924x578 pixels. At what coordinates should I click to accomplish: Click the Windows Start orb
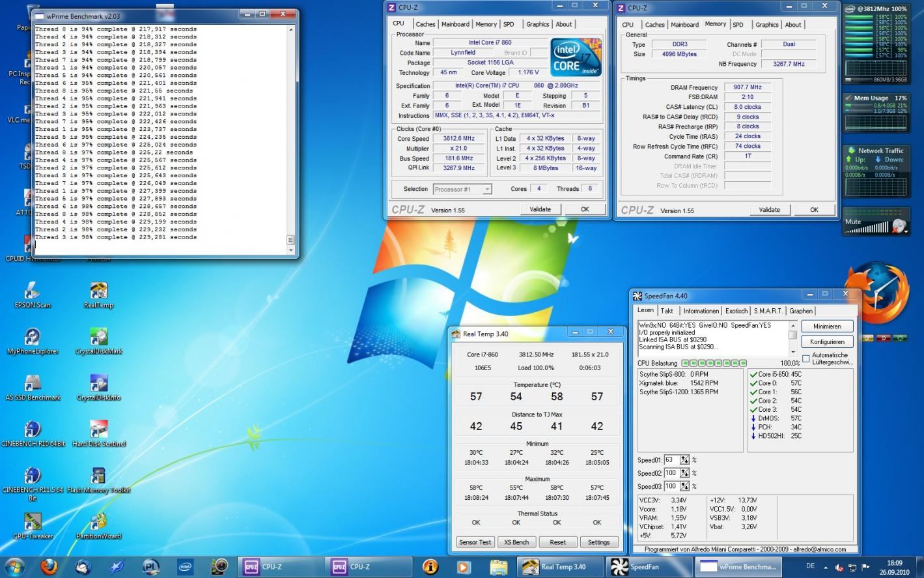[x=14, y=566]
